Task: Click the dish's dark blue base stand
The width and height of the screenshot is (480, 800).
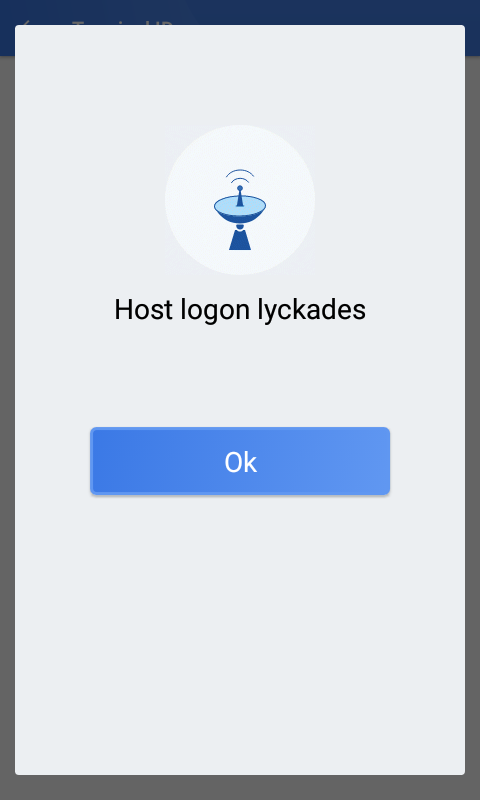Action: click(x=240, y=238)
